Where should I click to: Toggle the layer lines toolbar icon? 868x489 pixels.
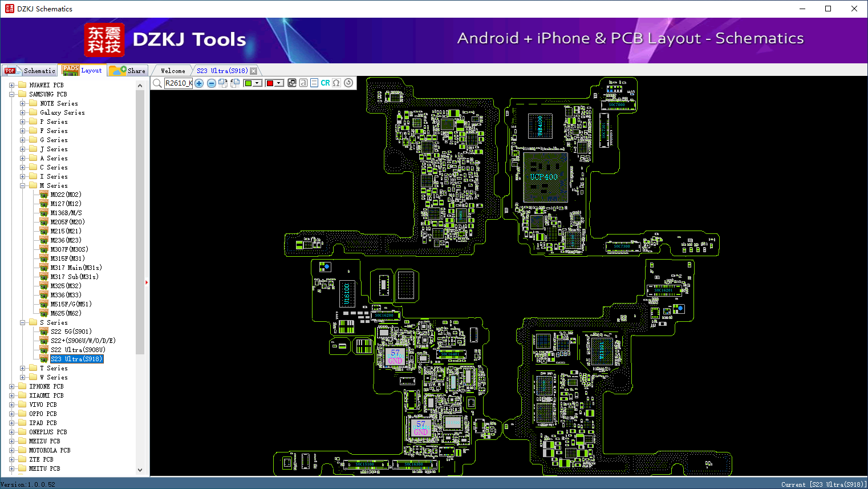[314, 83]
